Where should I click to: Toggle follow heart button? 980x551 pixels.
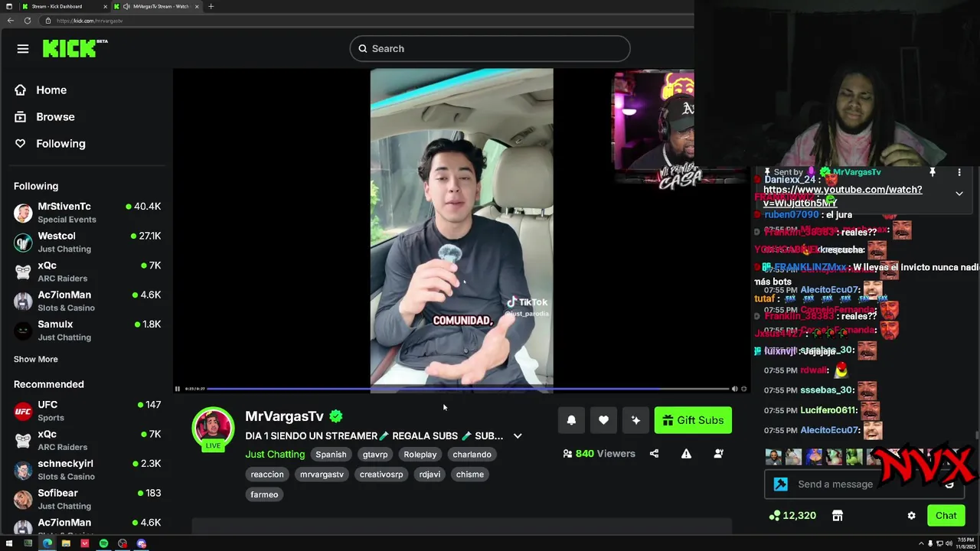(603, 420)
